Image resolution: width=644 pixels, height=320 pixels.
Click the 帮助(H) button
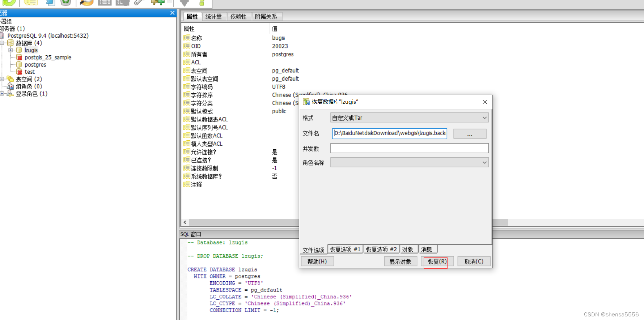click(317, 261)
